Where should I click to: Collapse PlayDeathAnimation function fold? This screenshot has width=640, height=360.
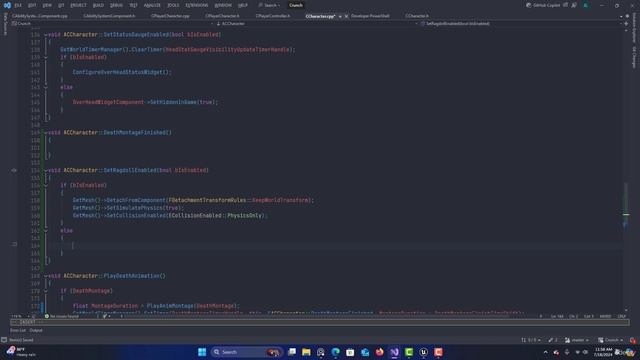(x=46, y=276)
